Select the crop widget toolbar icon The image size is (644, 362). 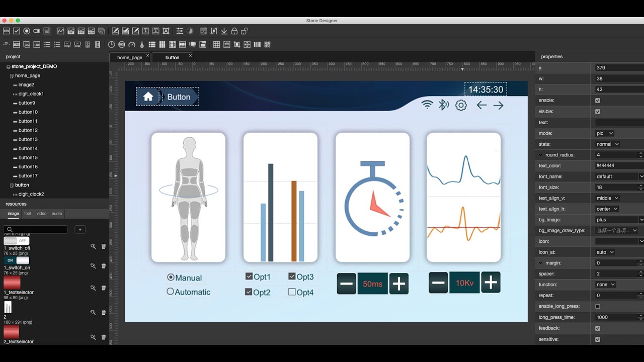coord(236,44)
